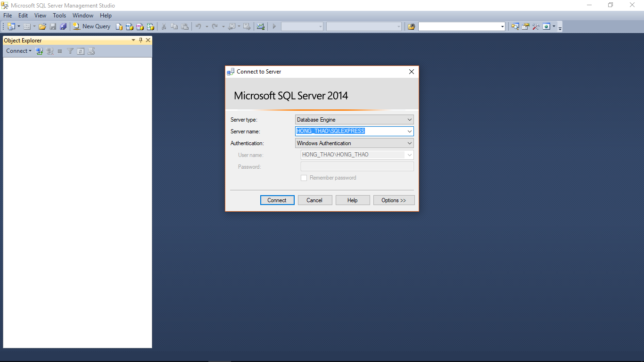Image resolution: width=644 pixels, height=362 pixels.
Task: Click the Analysis Services XMLA Query icon
Action: [x=150, y=26]
